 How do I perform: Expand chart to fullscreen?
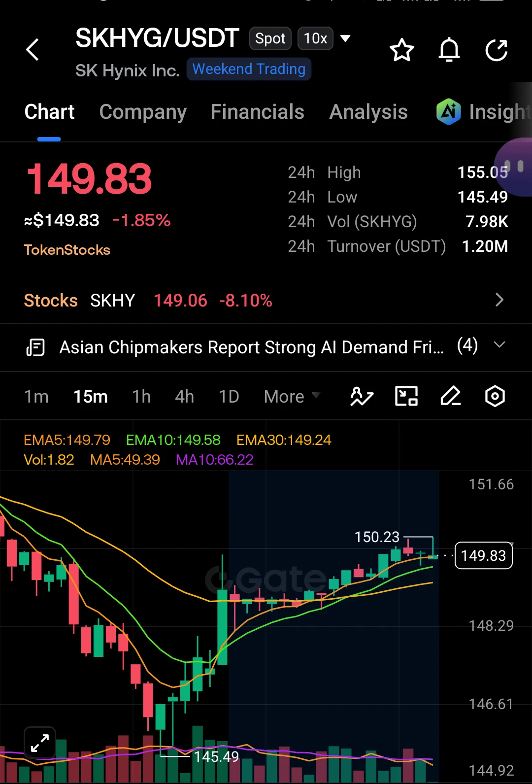coord(40,743)
